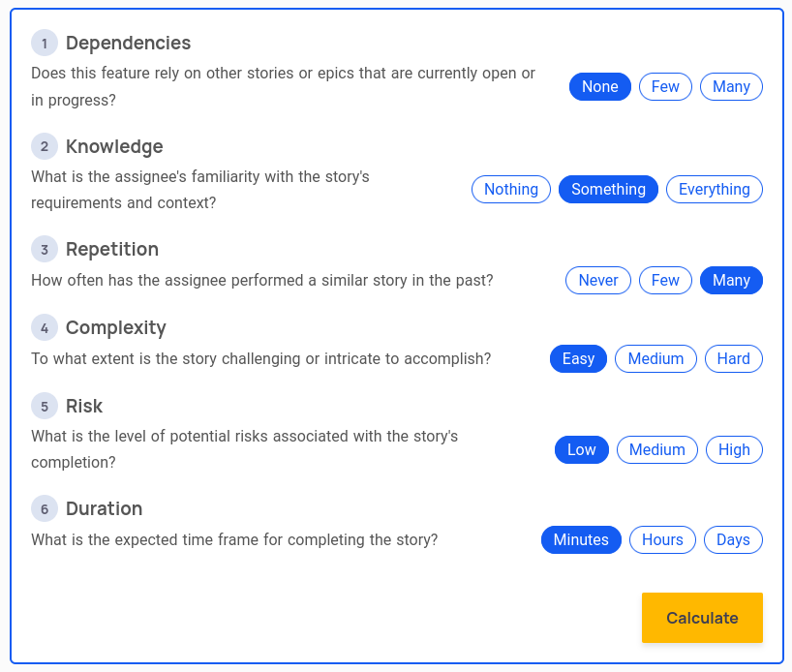Select 'Low' for Risk

click(582, 449)
